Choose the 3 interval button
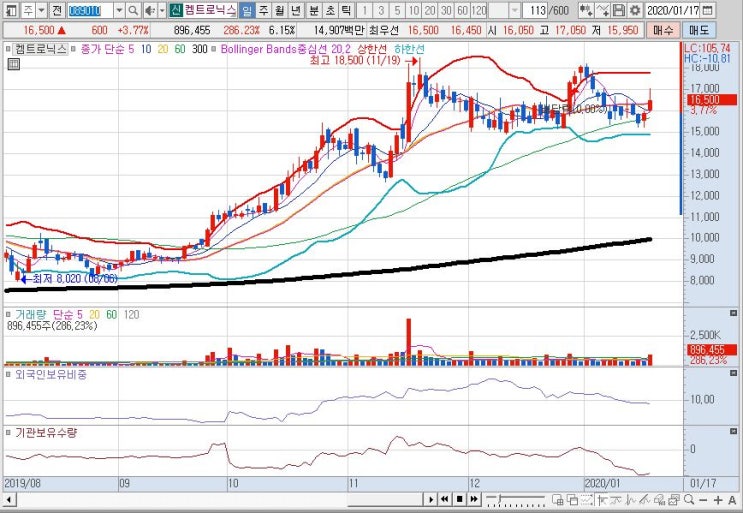Screen dimensions: 743x513 (x=381, y=10)
